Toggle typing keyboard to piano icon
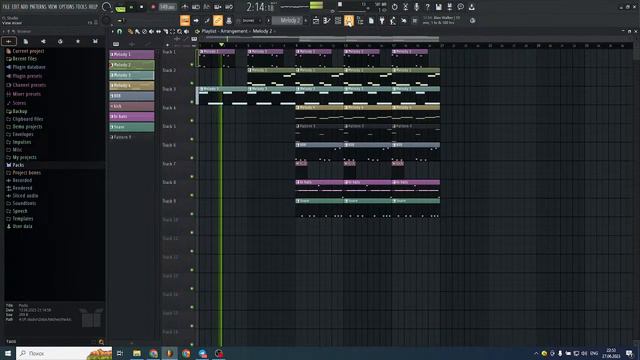Screen dimensions: 640x360 tap(185, 20)
